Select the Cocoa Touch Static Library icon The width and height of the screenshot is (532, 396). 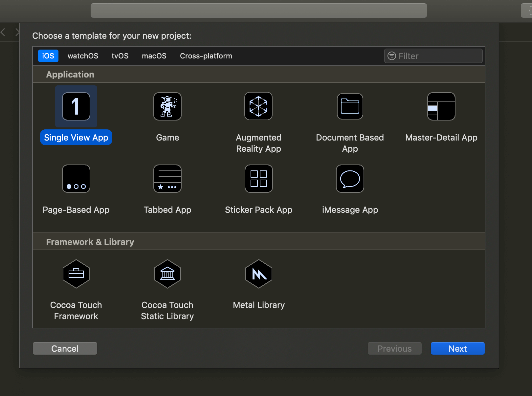167,274
